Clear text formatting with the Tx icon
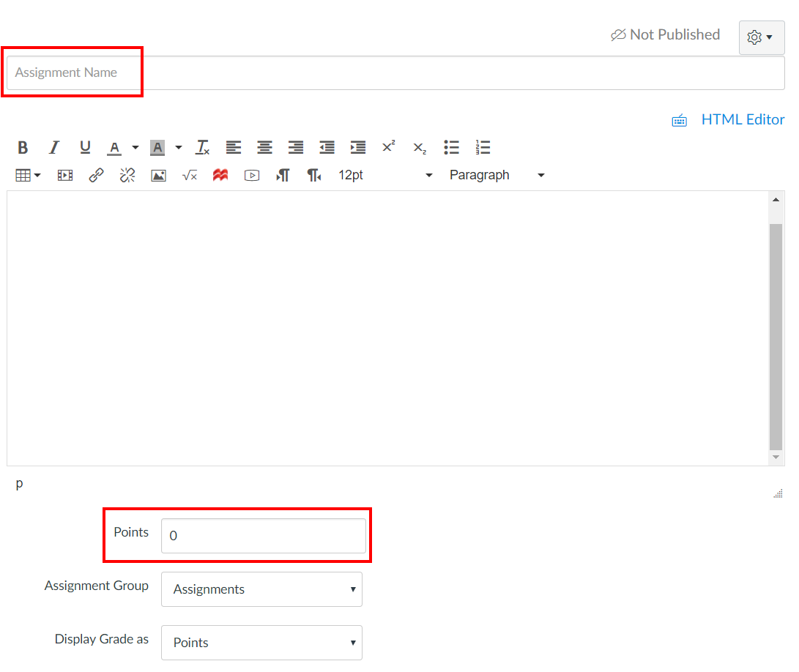The image size is (799, 672). [202, 147]
